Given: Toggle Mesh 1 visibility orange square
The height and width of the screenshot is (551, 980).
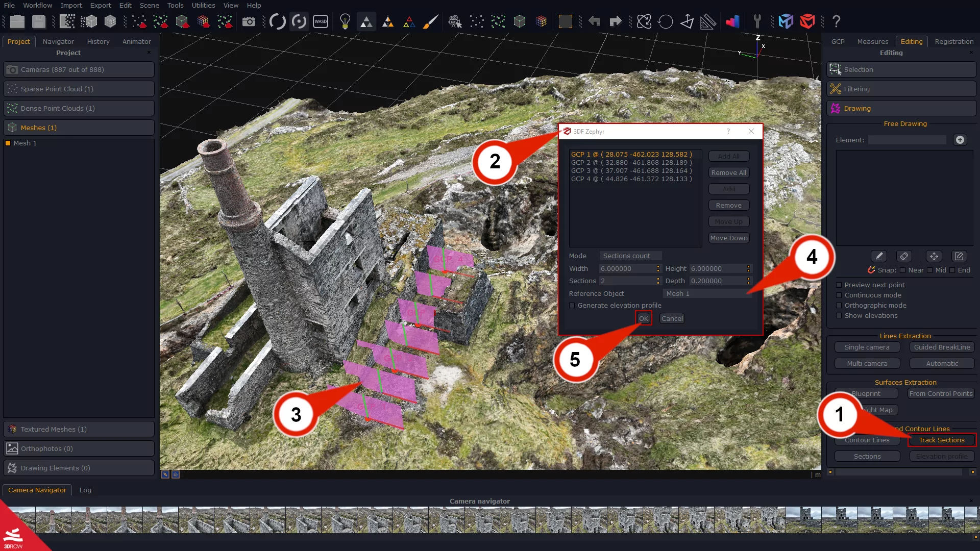Looking at the screenshot, I should [x=8, y=143].
